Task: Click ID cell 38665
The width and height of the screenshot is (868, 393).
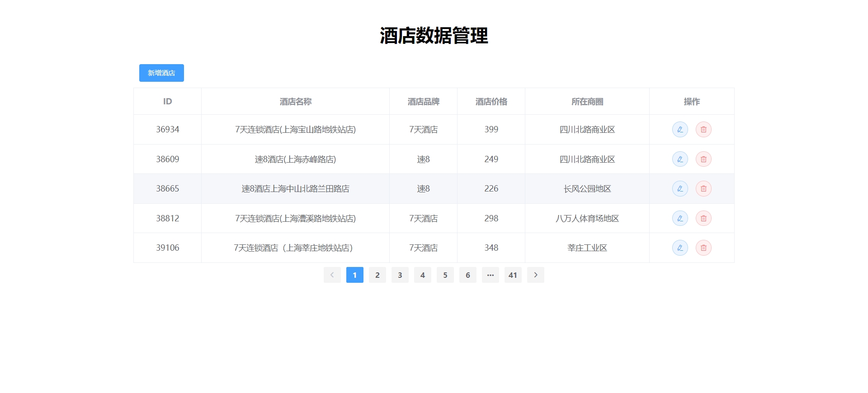Action: point(168,189)
